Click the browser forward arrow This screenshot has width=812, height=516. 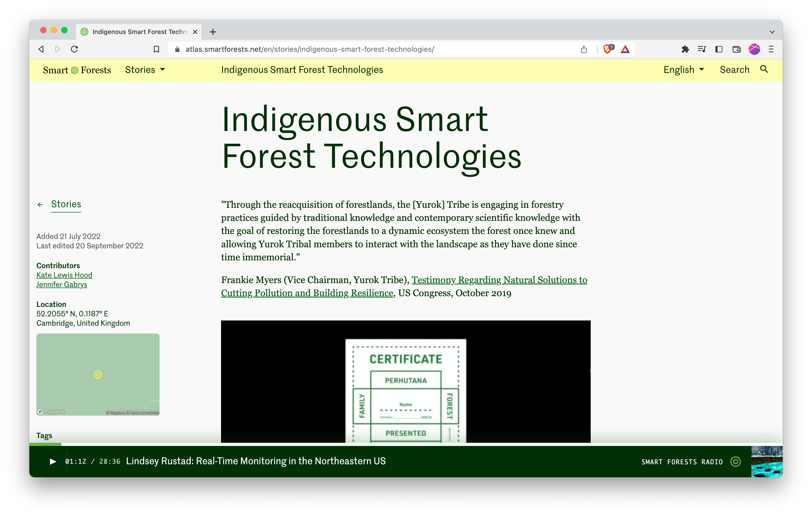(58, 49)
